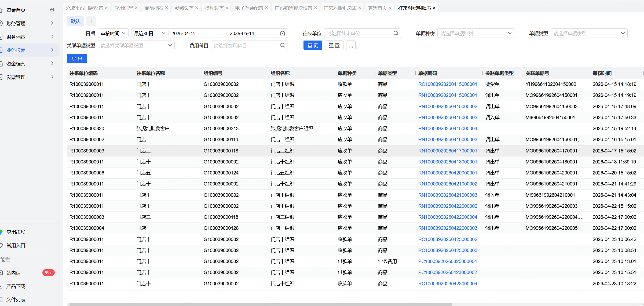Open the 审核时间 date type dropdown
Screen dimensions: 644x306
(x=113, y=33)
